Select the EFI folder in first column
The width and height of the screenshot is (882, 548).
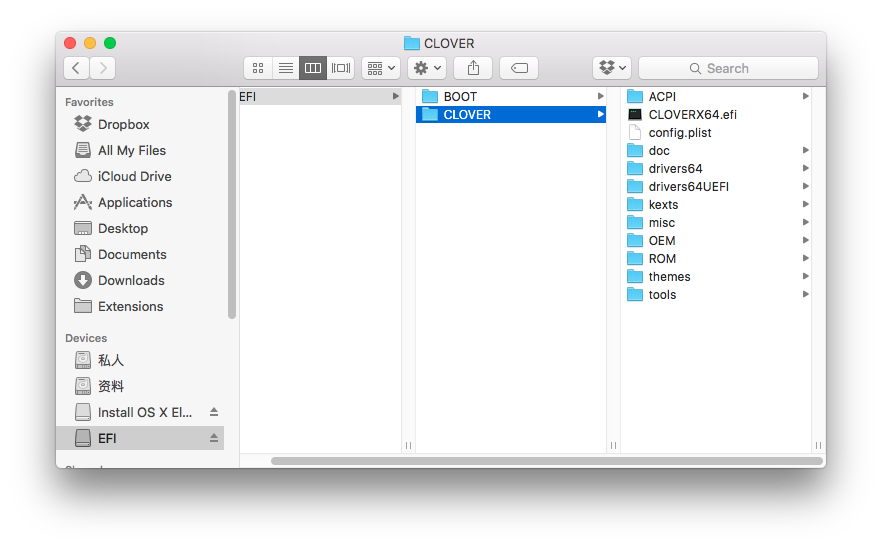[320, 96]
